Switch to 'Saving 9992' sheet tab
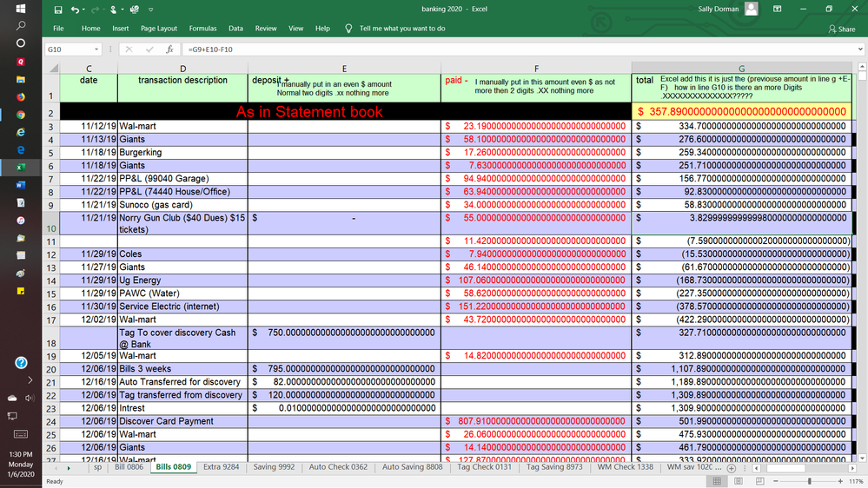Image resolution: width=868 pixels, height=488 pixels. tap(274, 467)
